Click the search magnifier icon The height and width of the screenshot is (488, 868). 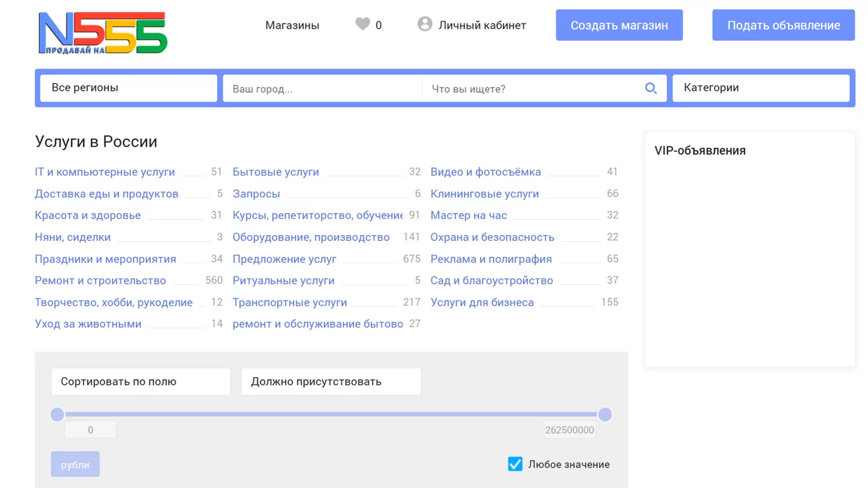click(x=650, y=88)
